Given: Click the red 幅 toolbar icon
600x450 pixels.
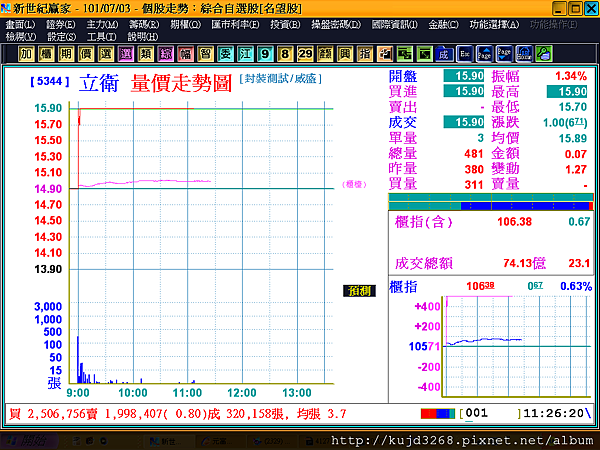Looking at the screenshot, I should click(185, 54).
